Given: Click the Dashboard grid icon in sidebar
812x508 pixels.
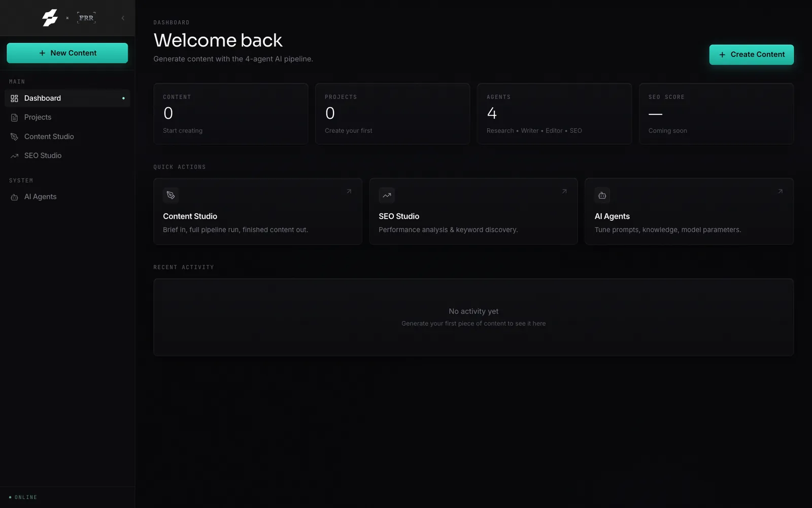Looking at the screenshot, I should pyautogui.click(x=14, y=98).
